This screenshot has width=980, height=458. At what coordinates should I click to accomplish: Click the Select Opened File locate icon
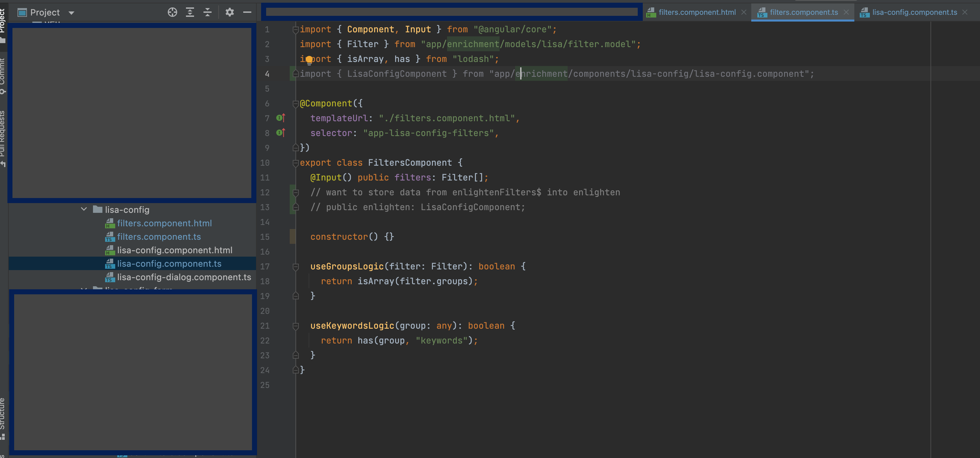pos(172,12)
